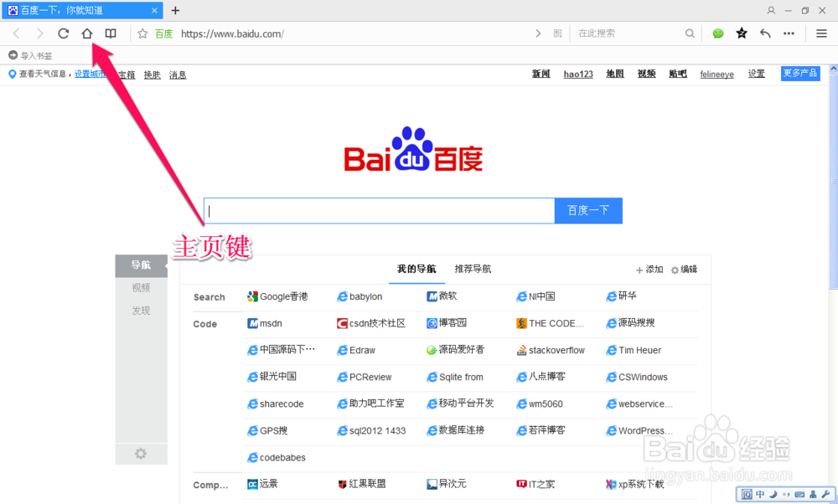Viewport: 838px width, 504px height.
Task: Open the 消息 link
Action: [178, 75]
